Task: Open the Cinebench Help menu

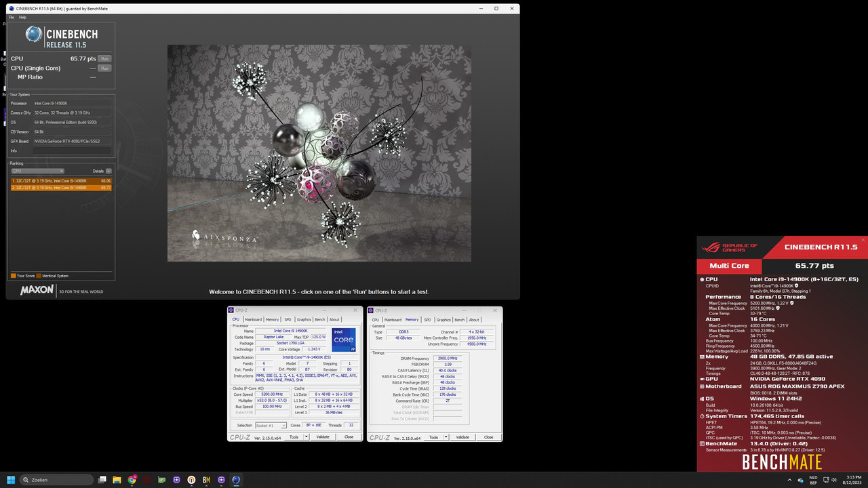Action: point(22,17)
